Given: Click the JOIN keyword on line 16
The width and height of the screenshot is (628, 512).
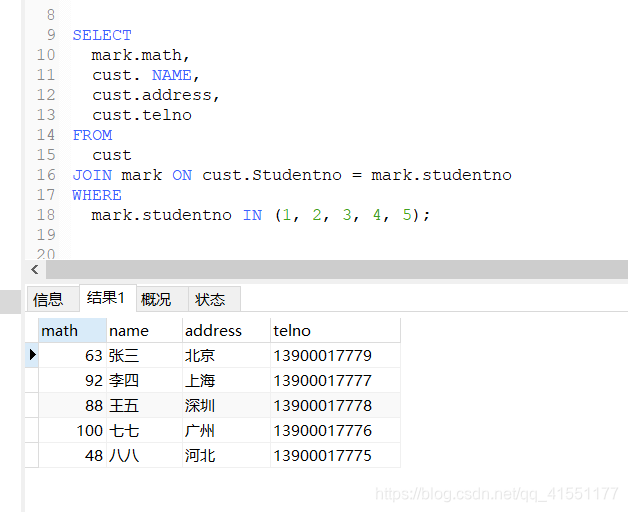Looking at the screenshot, I should [x=92, y=175].
